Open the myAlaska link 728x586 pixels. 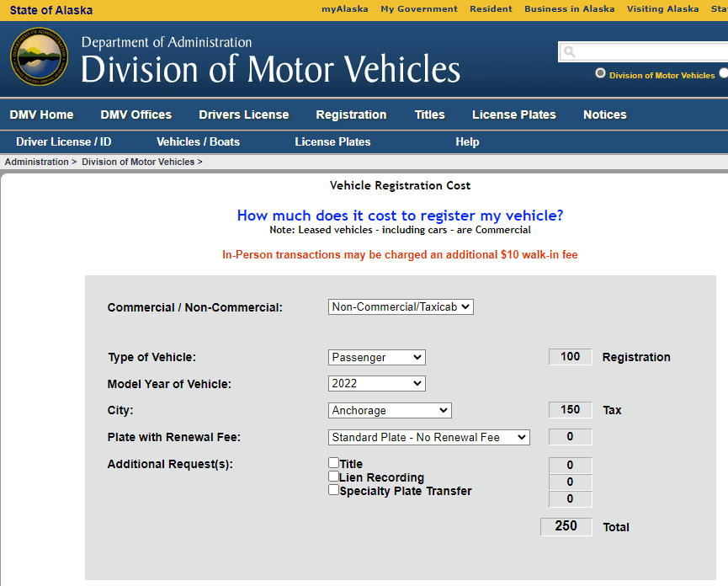(x=345, y=8)
